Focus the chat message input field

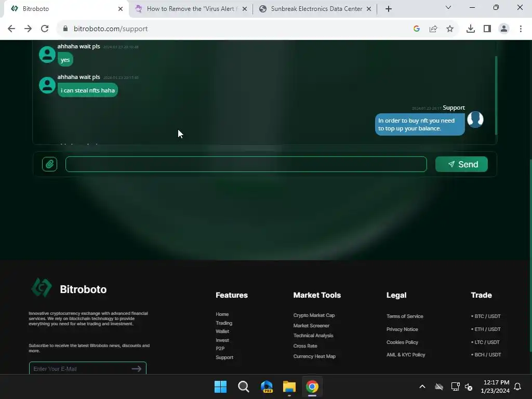(246, 164)
